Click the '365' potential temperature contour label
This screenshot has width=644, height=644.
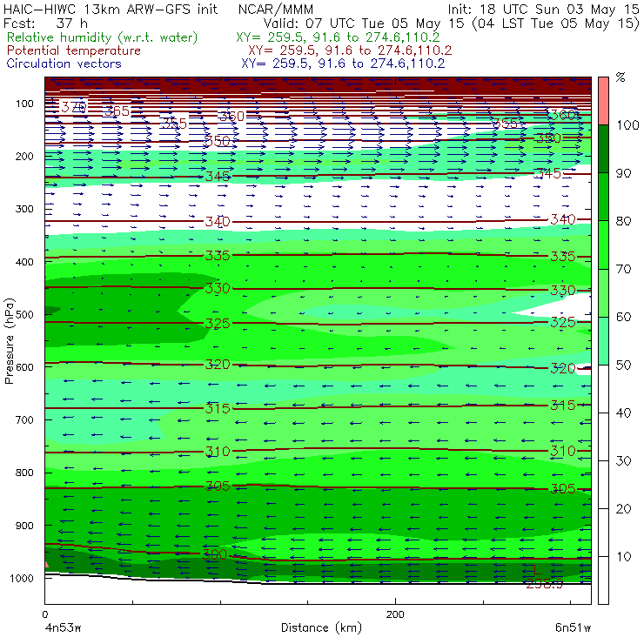coord(117,111)
